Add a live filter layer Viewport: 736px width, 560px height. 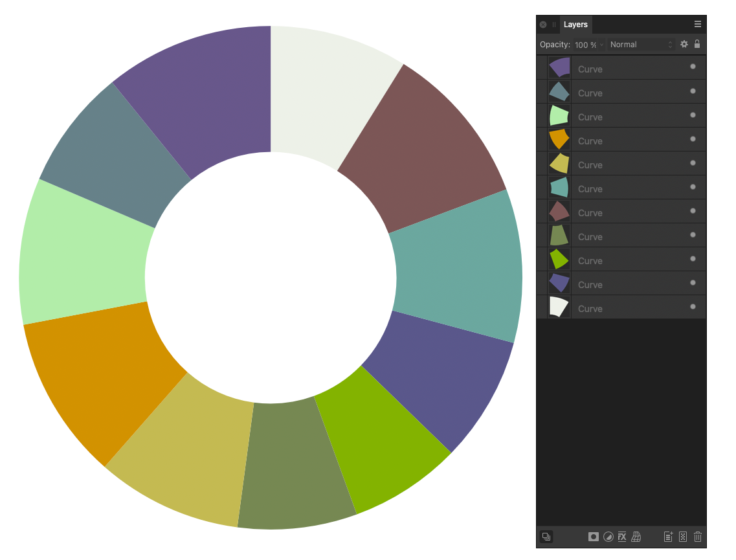point(636,537)
